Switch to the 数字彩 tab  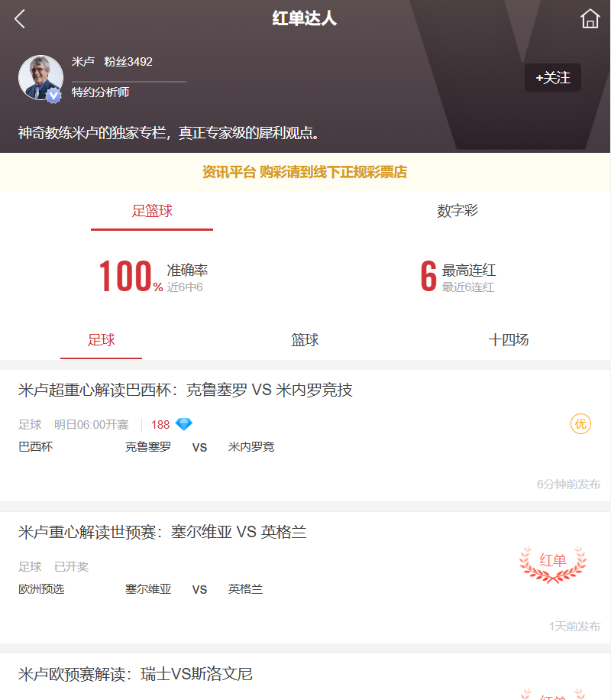(457, 211)
